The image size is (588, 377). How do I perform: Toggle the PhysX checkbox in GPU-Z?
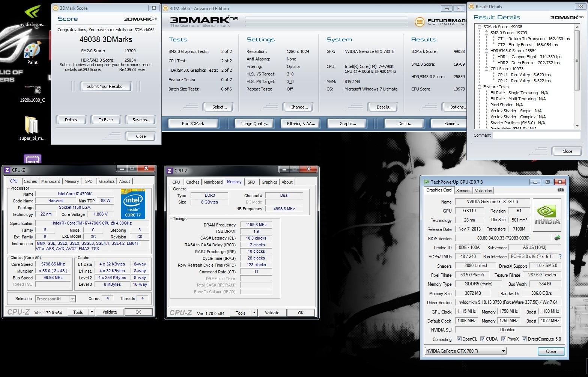pyautogui.click(x=504, y=339)
